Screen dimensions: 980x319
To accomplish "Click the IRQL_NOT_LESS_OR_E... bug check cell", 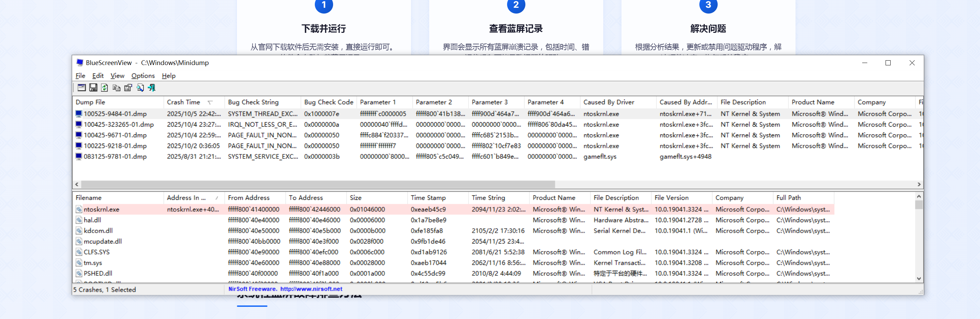I will 262,125.
